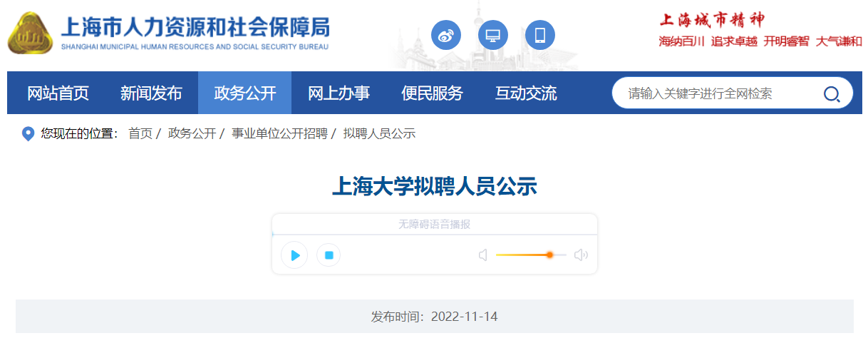Stop the voice broadcast playback
The height and width of the screenshot is (343, 868).
tap(329, 255)
